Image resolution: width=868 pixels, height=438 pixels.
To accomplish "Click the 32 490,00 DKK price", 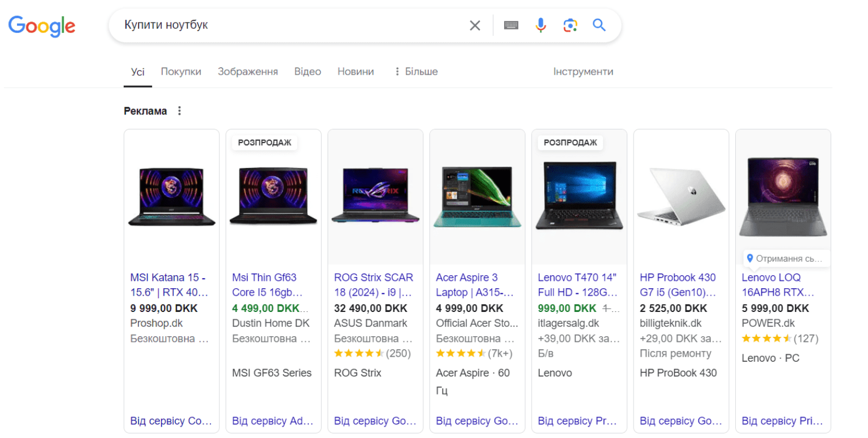I will pos(371,308).
